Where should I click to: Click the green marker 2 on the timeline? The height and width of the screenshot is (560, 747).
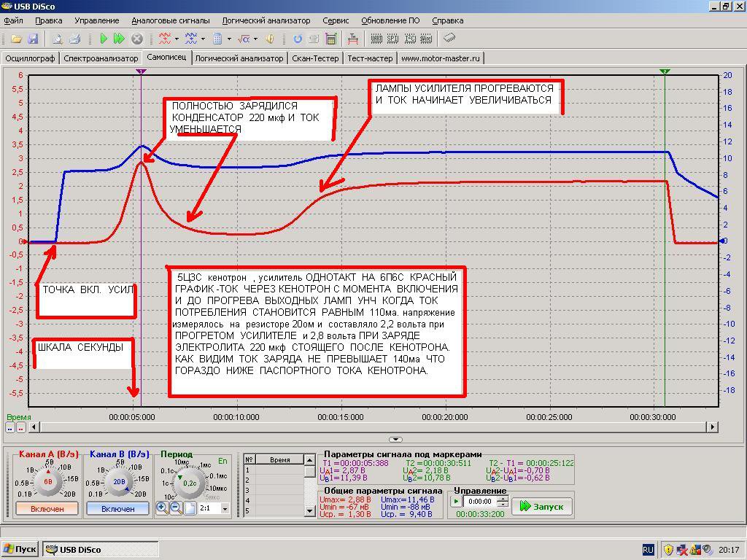pyautogui.click(x=665, y=71)
